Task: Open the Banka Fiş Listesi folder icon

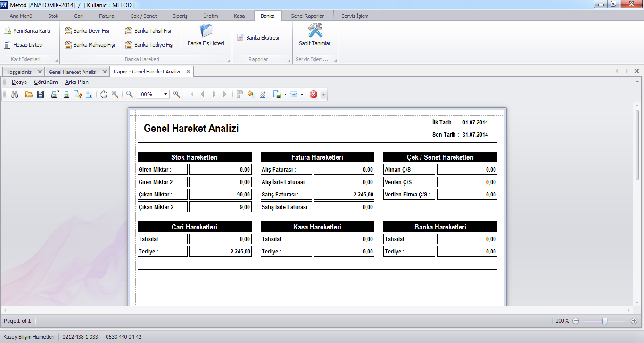Action: 206,32
